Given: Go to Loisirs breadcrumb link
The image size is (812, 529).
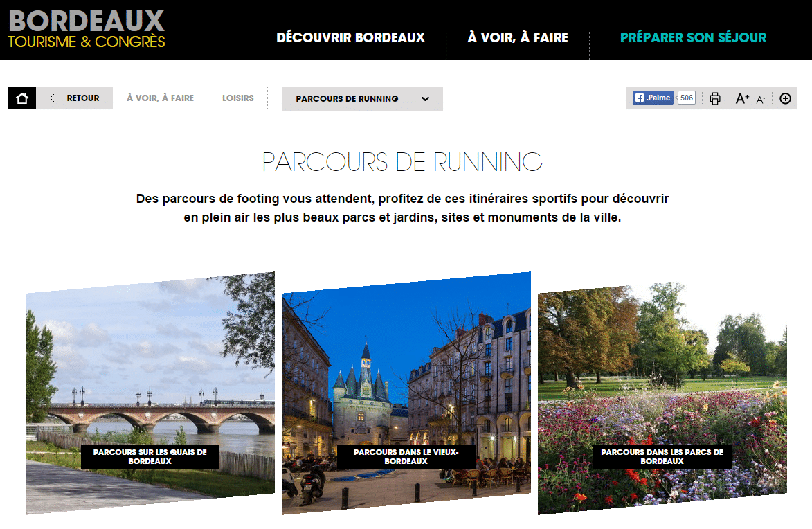Looking at the screenshot, I should (x=238, y=98).
